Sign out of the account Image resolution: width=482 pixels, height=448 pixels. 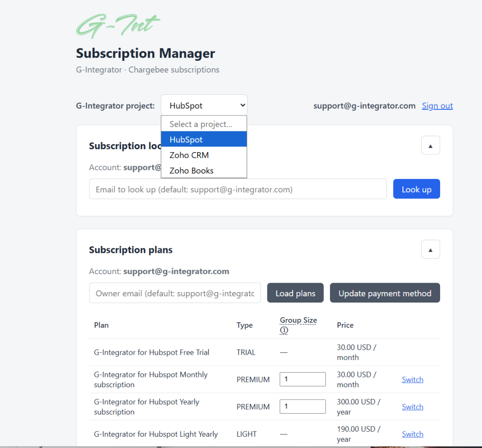click(437, 106)
